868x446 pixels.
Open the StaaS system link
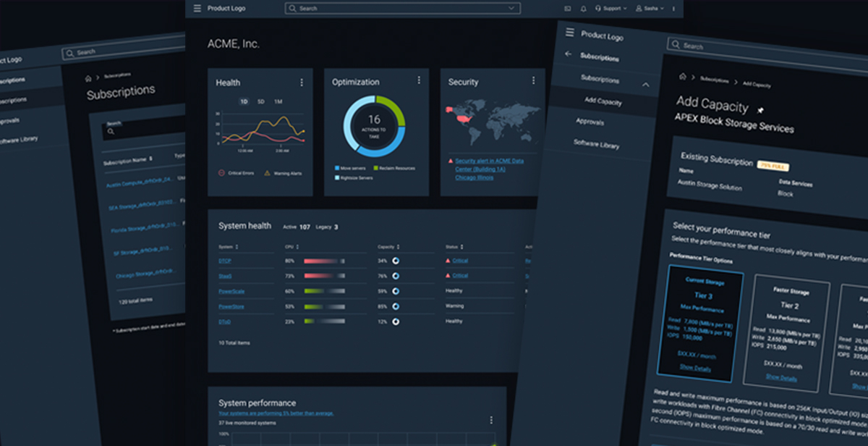[x=225, y=276]
